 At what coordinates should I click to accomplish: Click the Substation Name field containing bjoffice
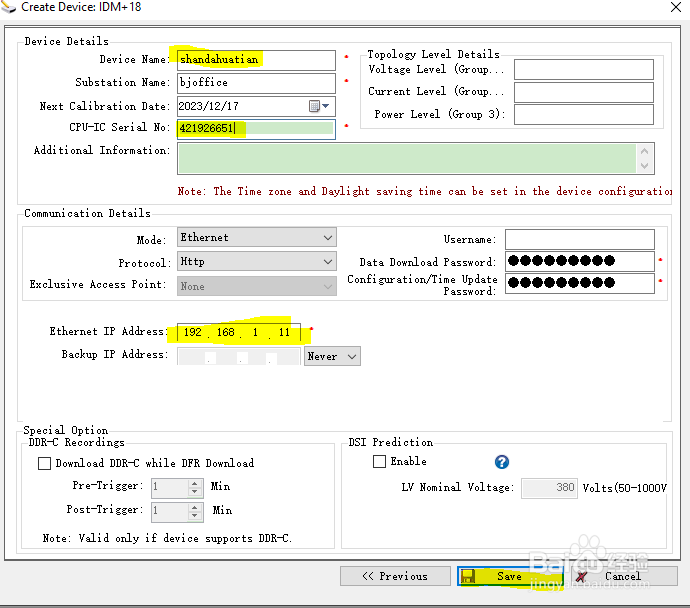(x=256, y=83)
